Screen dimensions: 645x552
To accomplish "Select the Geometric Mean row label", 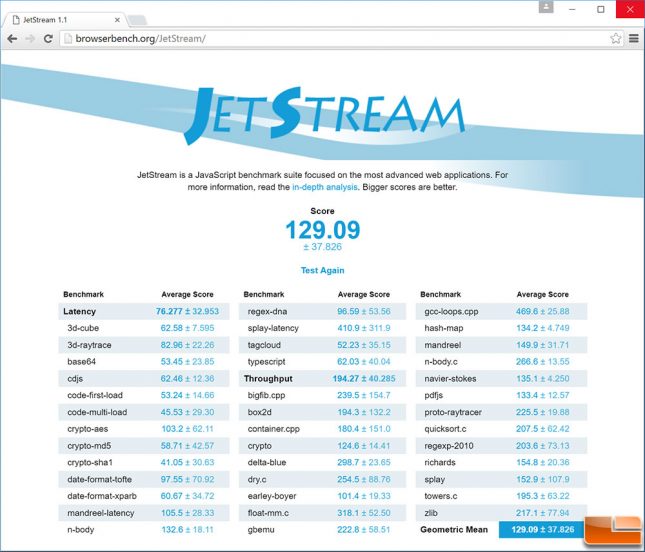I will click(x=454, y=529).
